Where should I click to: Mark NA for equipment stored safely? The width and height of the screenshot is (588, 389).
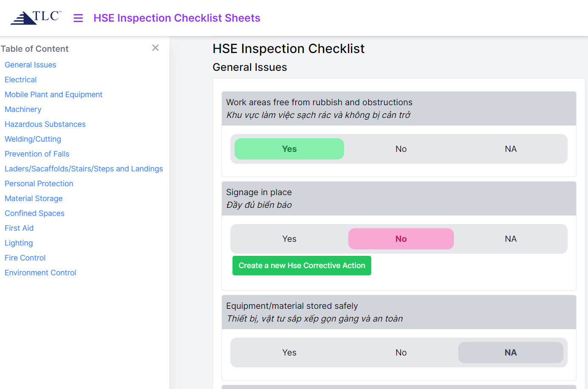pyautogui.click(x=510, y=353)
